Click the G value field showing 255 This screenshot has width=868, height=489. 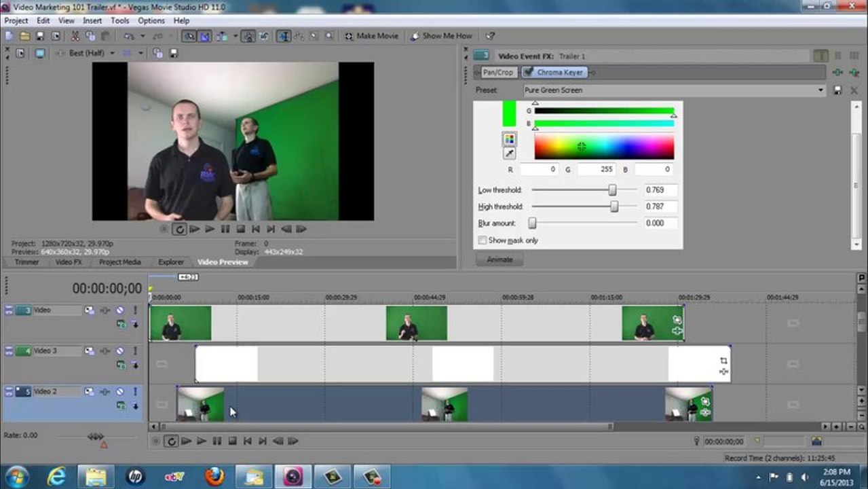click(x=595, y=169)
